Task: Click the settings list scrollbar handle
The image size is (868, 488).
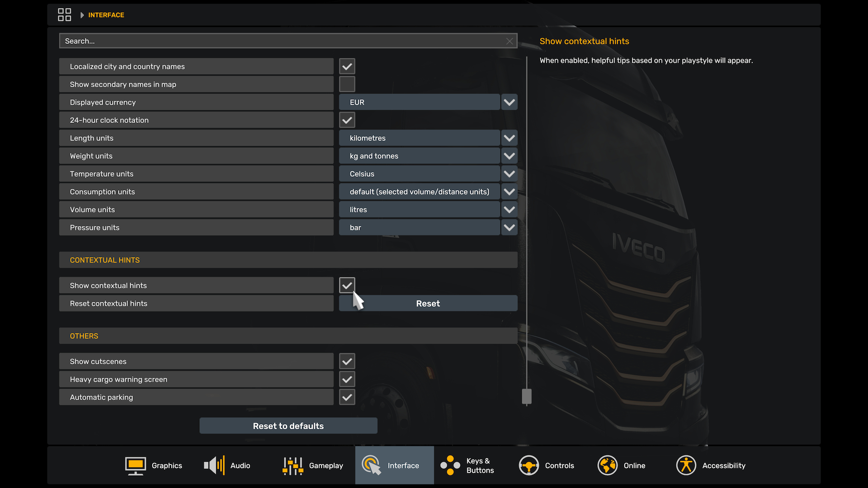Action: click(x=526, y=396)
